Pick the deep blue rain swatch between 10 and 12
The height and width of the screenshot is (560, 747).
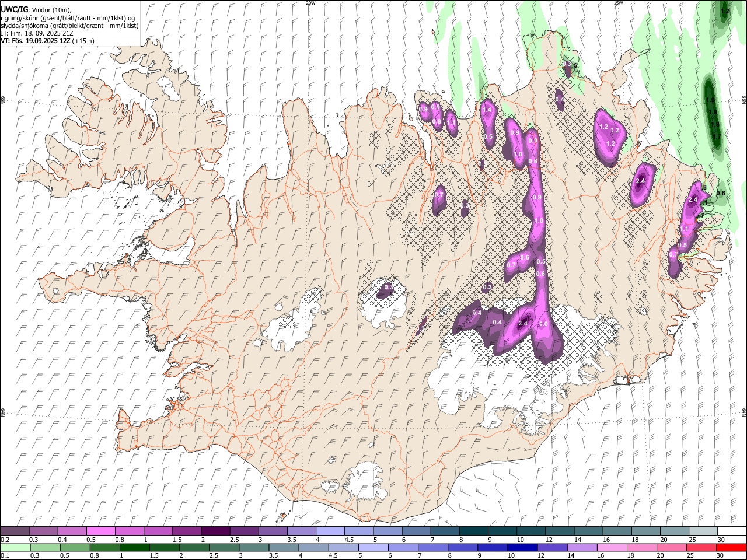522,548
